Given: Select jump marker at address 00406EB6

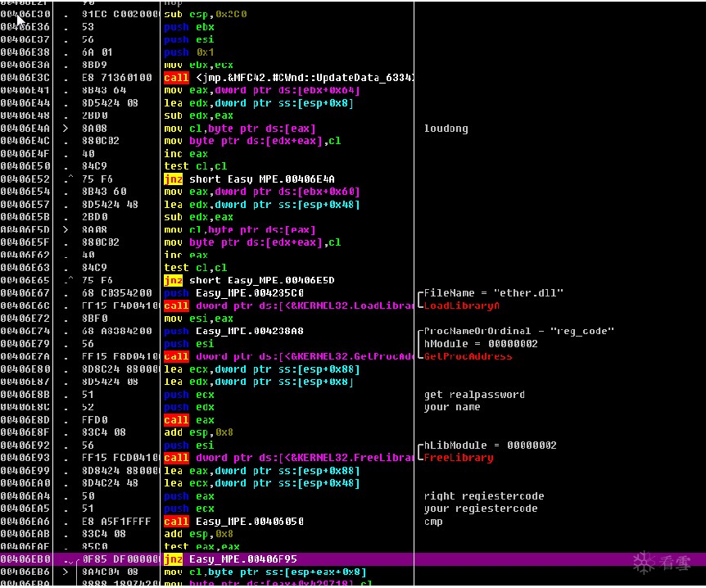Looking at the screenshot, I should pos(66,572).
